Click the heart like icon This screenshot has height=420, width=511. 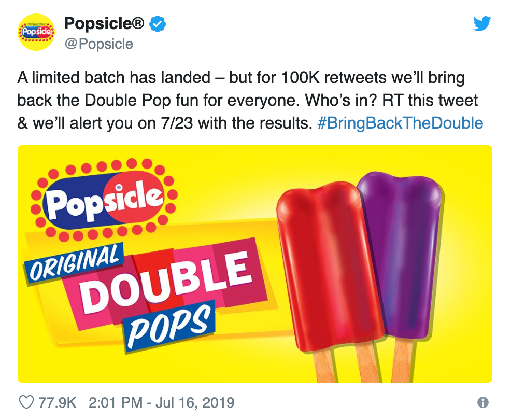(x=26, y=402)
